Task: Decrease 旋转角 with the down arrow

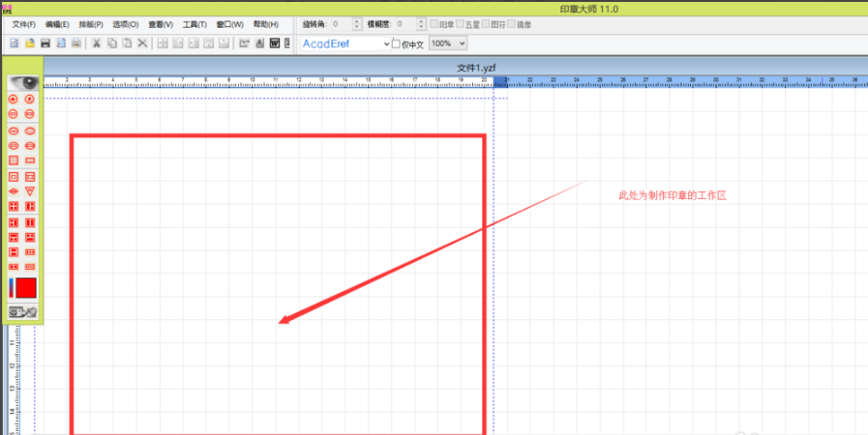Action: [356, 27]
